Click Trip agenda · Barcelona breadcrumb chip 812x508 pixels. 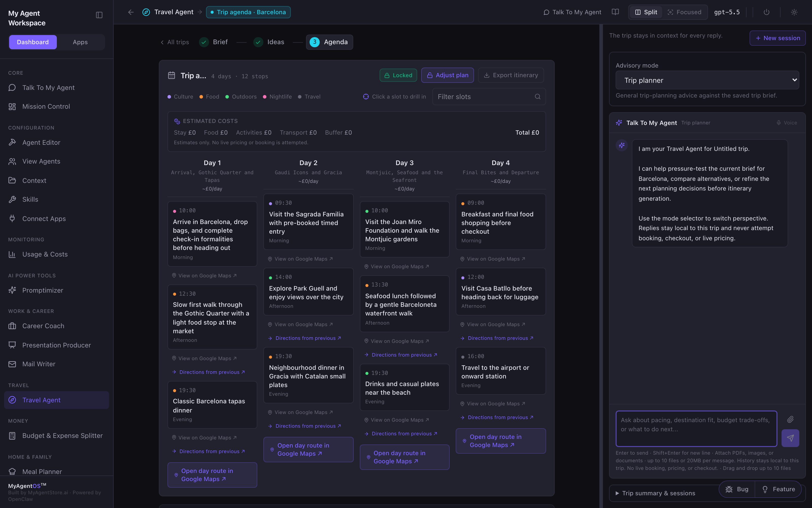click(x=248, y=12)
